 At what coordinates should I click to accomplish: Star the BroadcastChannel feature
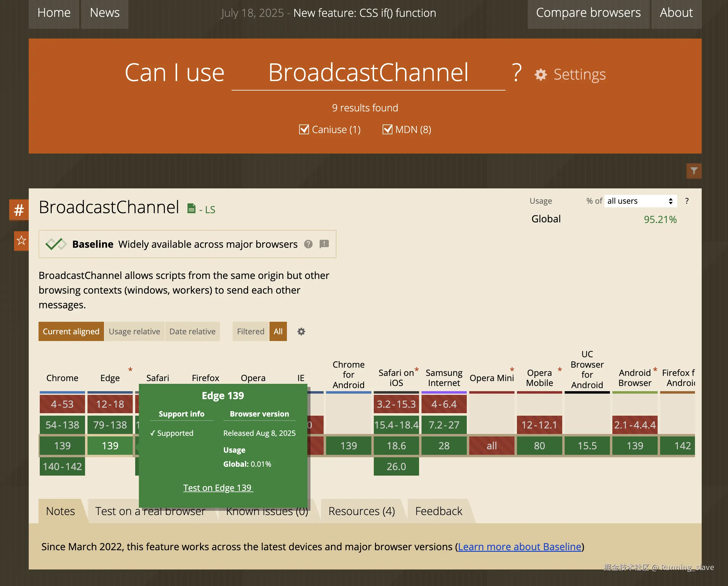coord(21,241)
